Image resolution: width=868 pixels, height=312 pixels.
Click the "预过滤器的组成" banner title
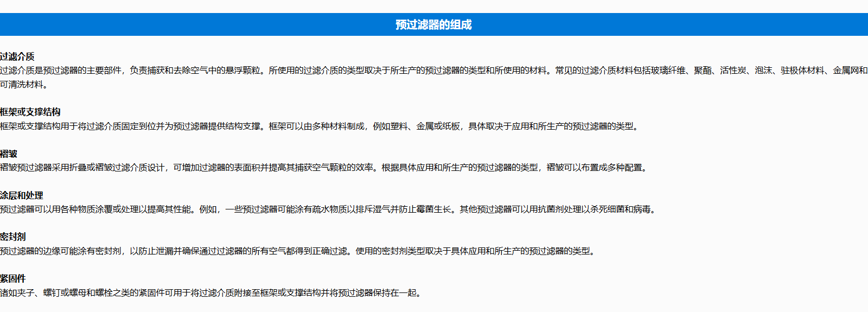433,24
